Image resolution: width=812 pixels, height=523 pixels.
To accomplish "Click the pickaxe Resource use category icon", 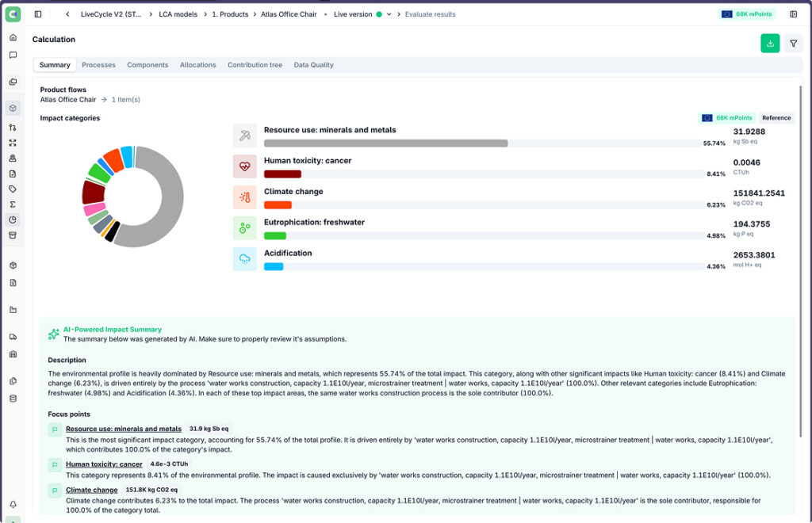I will [x=244, y=136].
